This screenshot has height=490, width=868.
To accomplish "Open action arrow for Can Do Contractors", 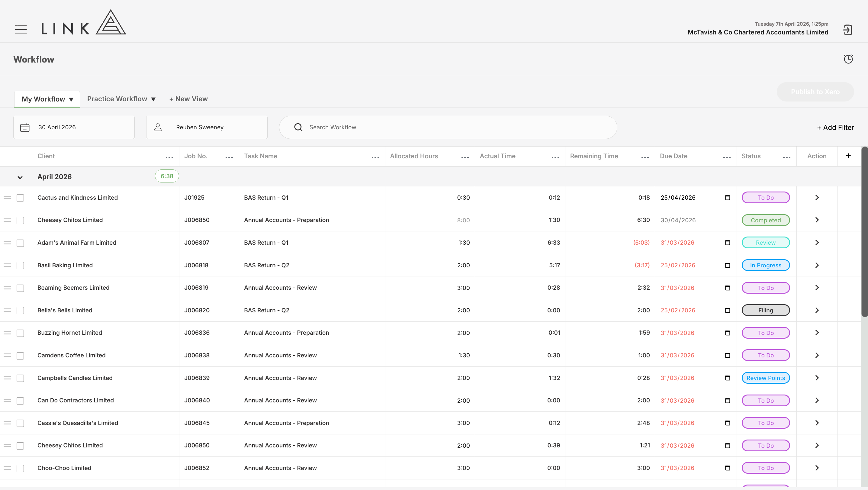I will point(817,400).
